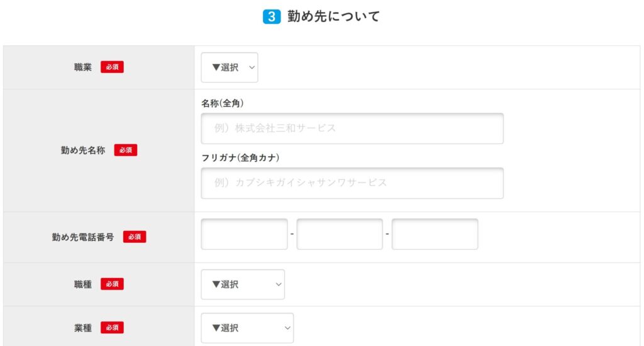This screenshot has height=346, width=644.
Task: Click the フリガナ(全角カナ) field caption
Action: click(x=240, y=157)
